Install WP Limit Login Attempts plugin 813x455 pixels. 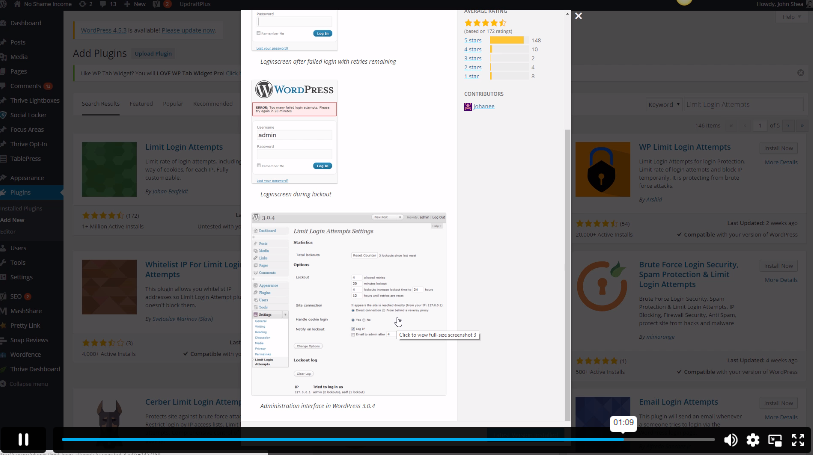(779, 148)
